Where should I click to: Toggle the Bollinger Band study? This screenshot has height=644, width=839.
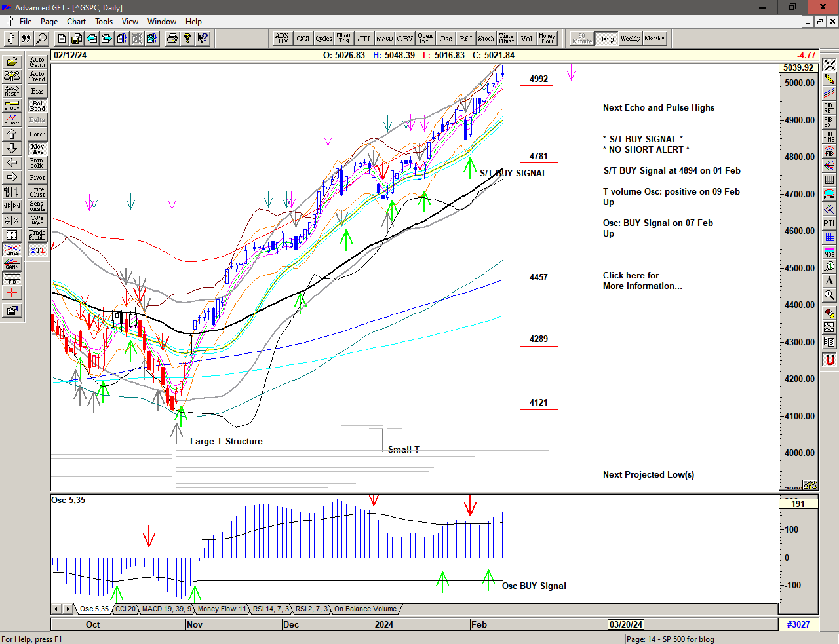pos(37,105)
